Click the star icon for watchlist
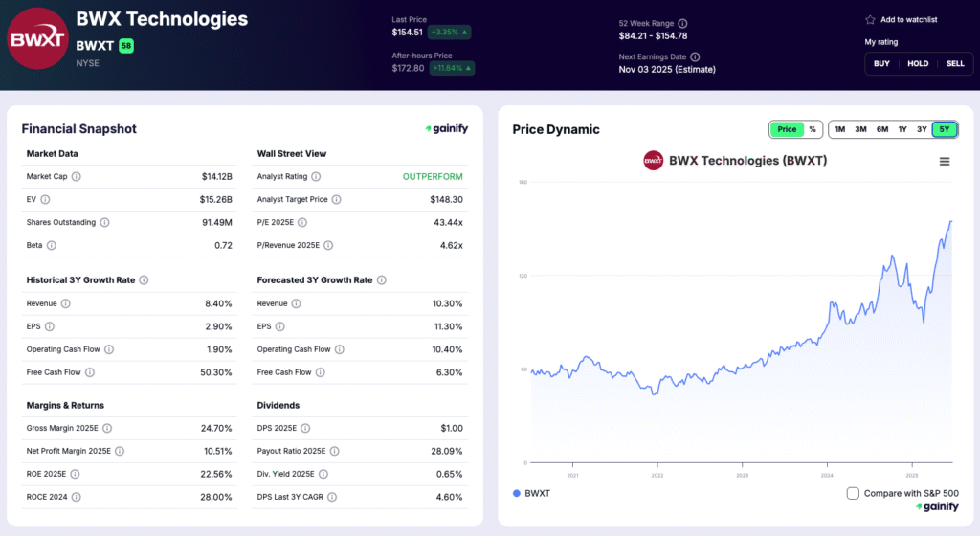Image resolution: width=980 pixels, height=536 pixels. point(870,20)
